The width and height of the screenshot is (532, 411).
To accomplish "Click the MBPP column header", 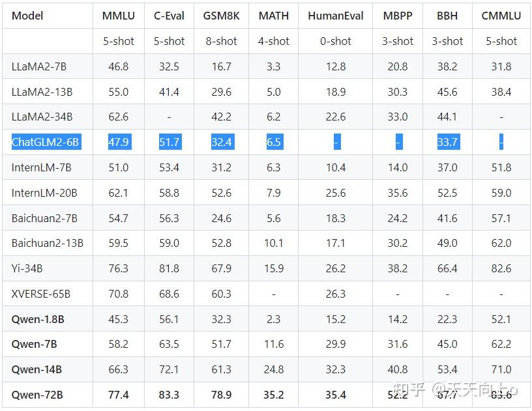I will 398,15.
